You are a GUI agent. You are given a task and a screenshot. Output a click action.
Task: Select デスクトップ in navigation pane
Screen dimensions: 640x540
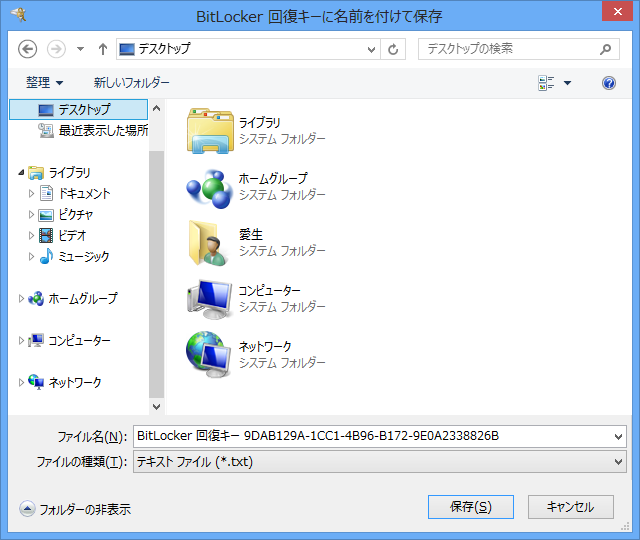click(x=78, y=109)
